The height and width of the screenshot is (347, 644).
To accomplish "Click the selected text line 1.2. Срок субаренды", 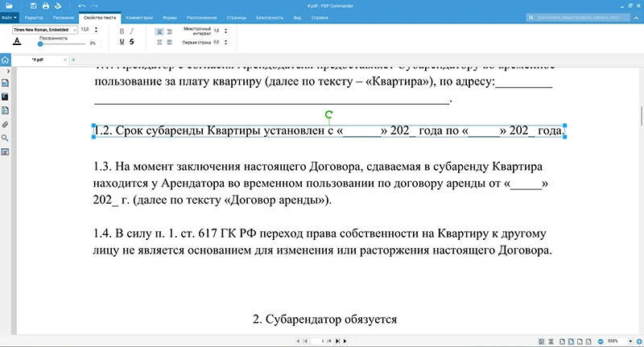I will [329, 130].
